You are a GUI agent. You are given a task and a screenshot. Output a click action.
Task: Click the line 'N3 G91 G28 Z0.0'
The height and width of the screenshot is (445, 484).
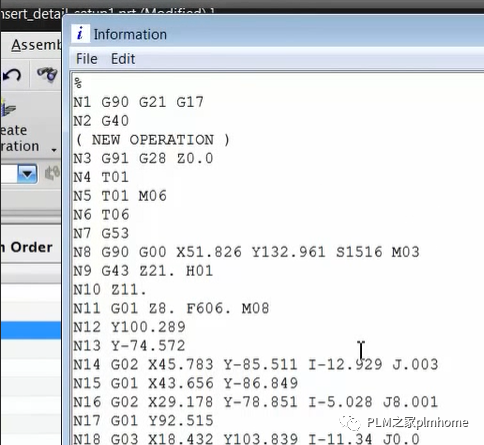click(143, 158)
